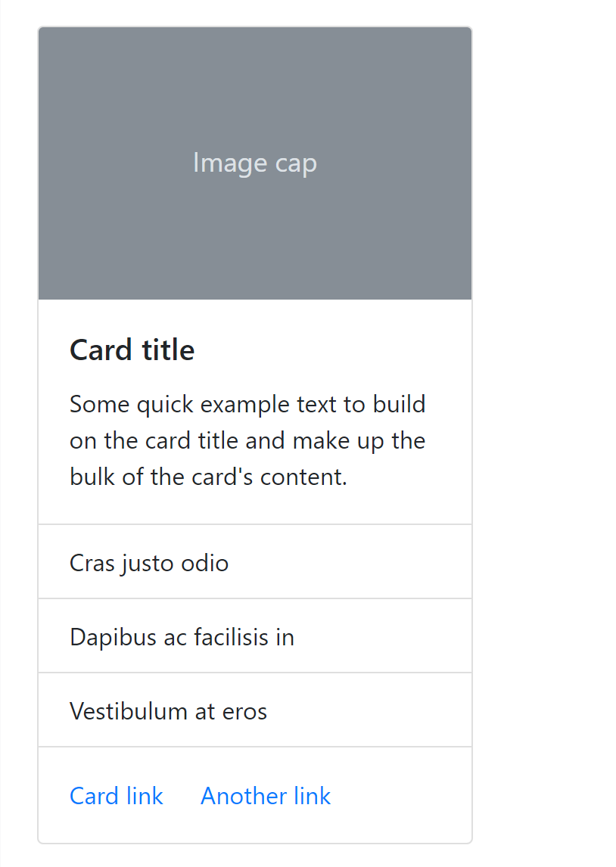Click the word odio in the list
This screenshot has width=616, height=867.
click(209, 562)
